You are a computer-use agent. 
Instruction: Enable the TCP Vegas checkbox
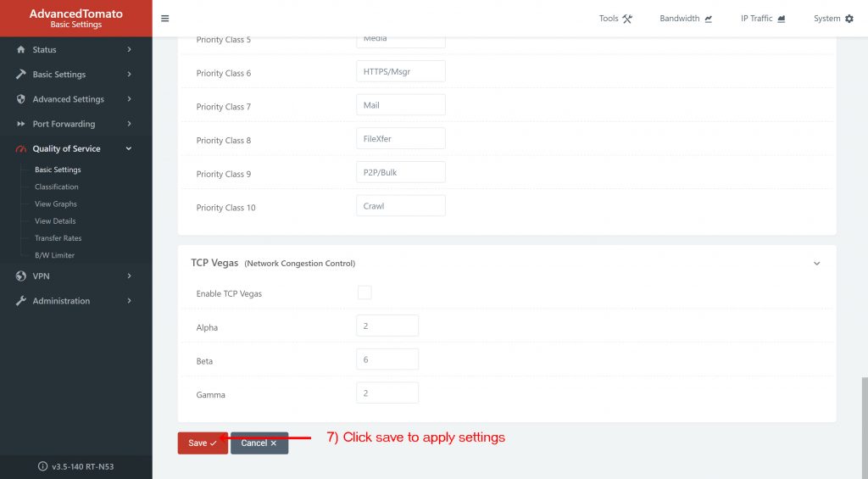click(x=364, y=292)
